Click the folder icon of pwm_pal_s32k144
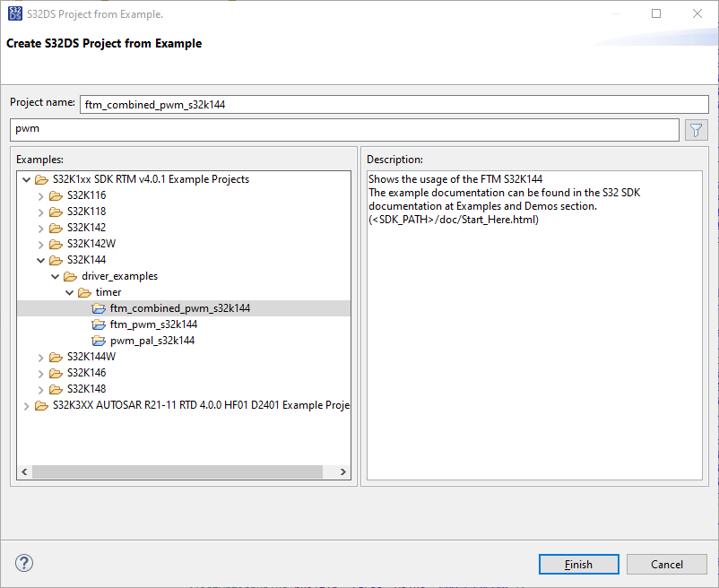 click(x=99, y=340)
